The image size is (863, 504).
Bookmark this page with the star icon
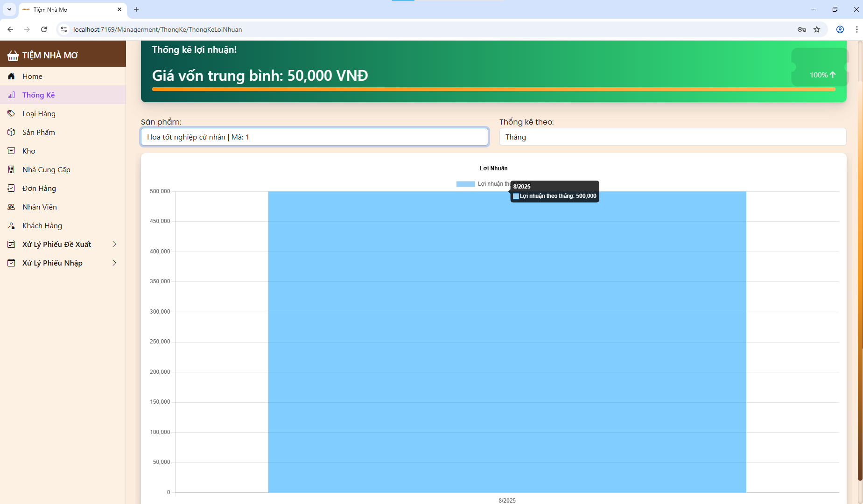tap(817, 29)
